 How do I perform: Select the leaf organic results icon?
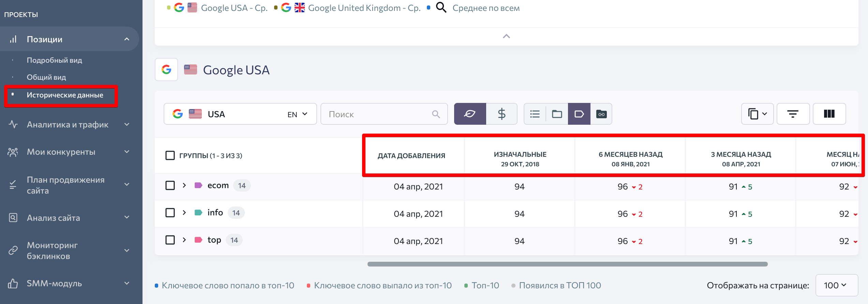(x=470, y=114)
